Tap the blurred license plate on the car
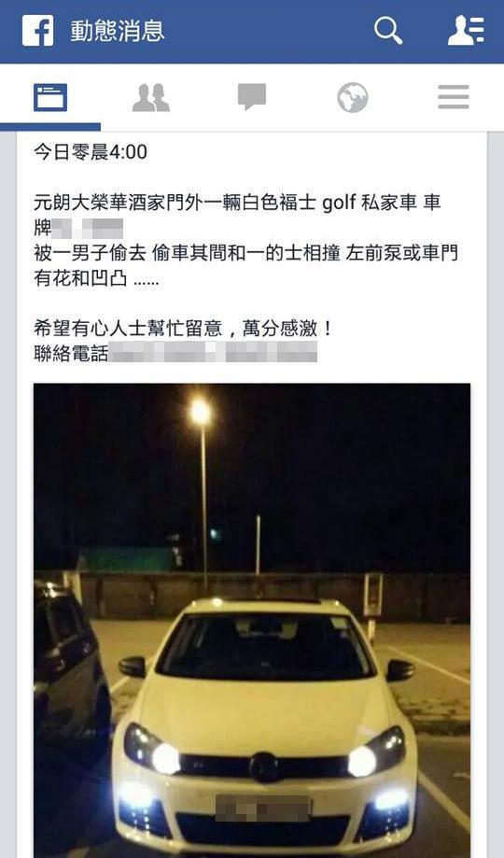Screen dimensions: 504x858 (263, 809)
